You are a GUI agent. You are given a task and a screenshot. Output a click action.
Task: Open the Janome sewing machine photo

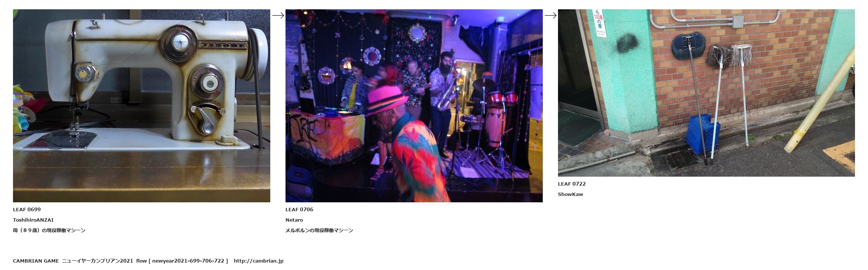(x=141, y=106)
